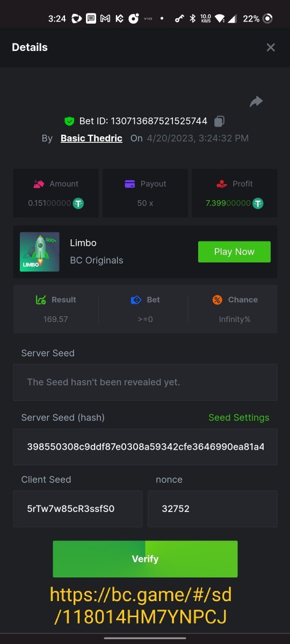Viewport: 290px width, 644px height.
Task: Click the Play Now button
Action: pyautogui.click(x=234, y=252)
